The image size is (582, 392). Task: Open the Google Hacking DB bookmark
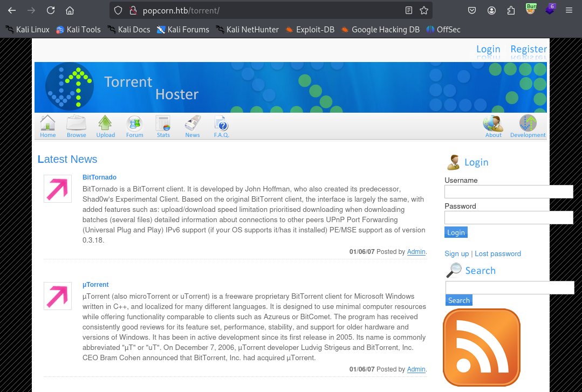pyautogui.click(x=380, y=30)
